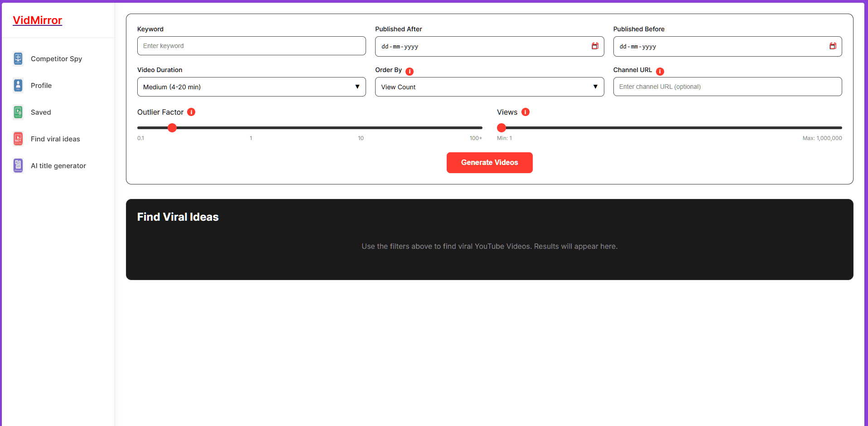Click the Channel URL info icon
The width and height of the screenshot is (868, 426).
[660, 71]
